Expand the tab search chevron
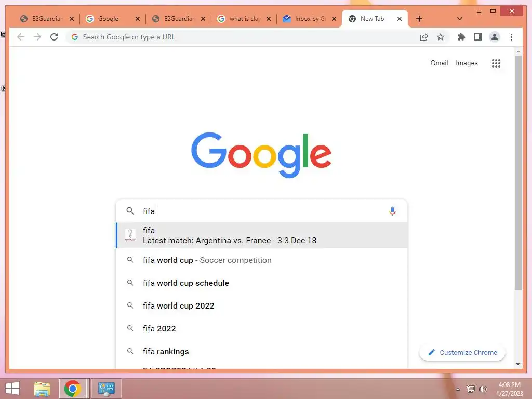532x399 pixels. click(x=460, y=19)
